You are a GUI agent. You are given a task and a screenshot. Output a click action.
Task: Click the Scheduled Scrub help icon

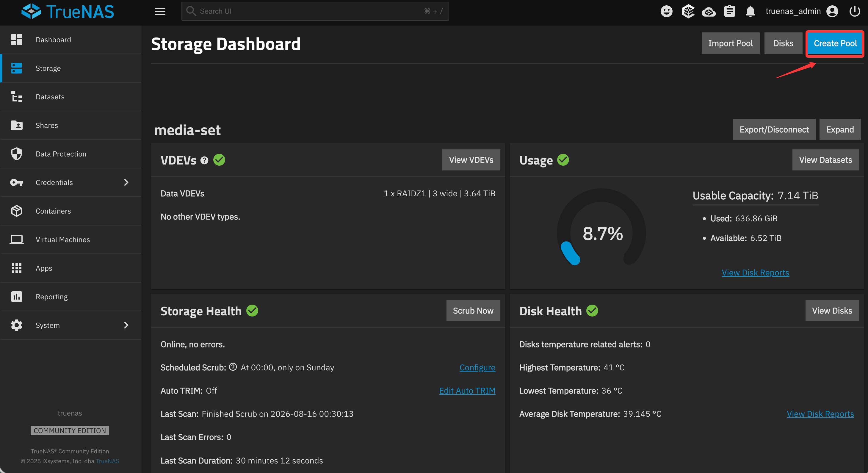pos(233,367)
